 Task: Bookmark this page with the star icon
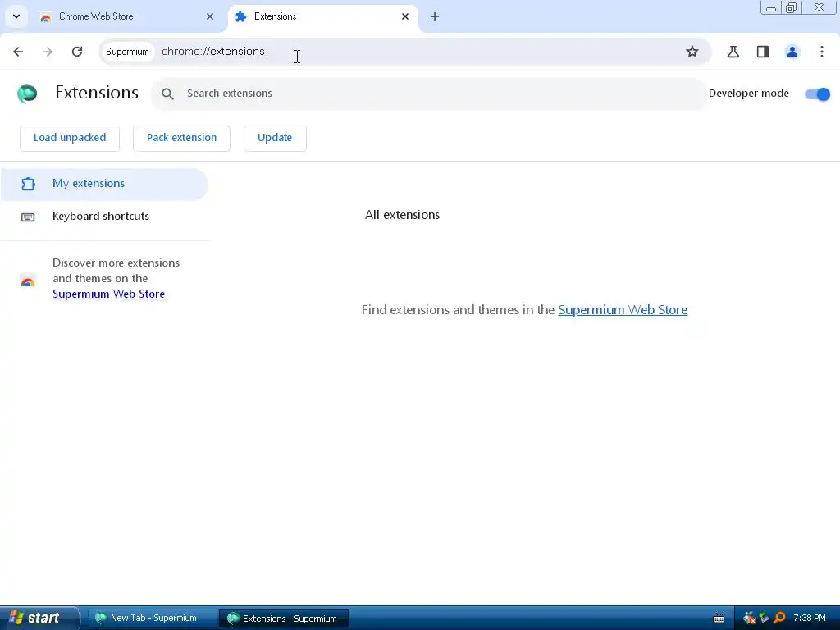692,52
